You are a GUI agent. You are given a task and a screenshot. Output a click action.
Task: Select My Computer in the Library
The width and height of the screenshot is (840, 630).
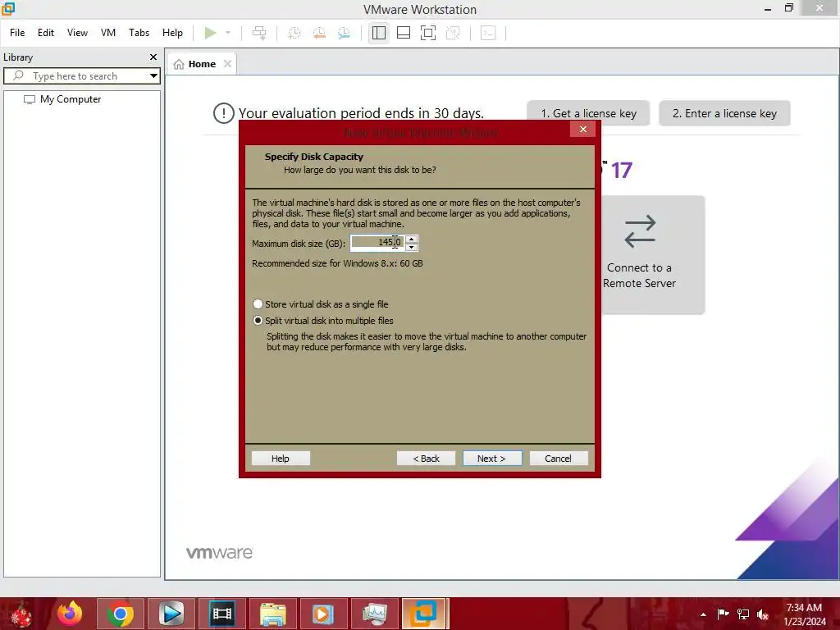[x=71, y=99]
